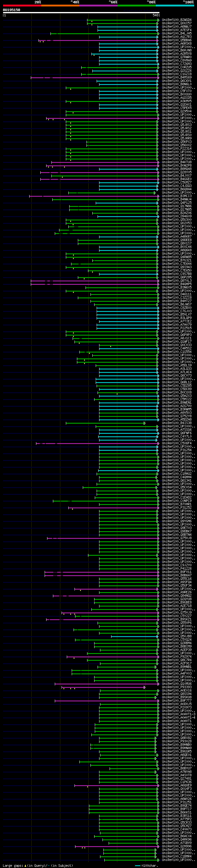Select hit label UniRef100_Q7RWR0
This screenshot has height=868, width=197.
click(177, 57)
